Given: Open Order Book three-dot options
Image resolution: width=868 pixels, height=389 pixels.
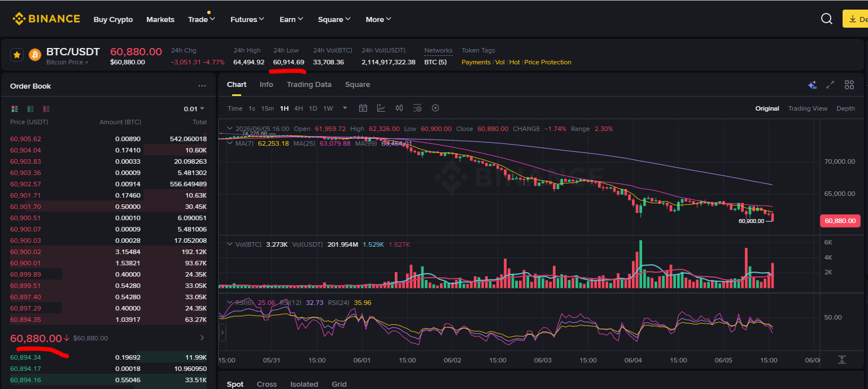Looking at the screenshot, I should tap(202, 86).
